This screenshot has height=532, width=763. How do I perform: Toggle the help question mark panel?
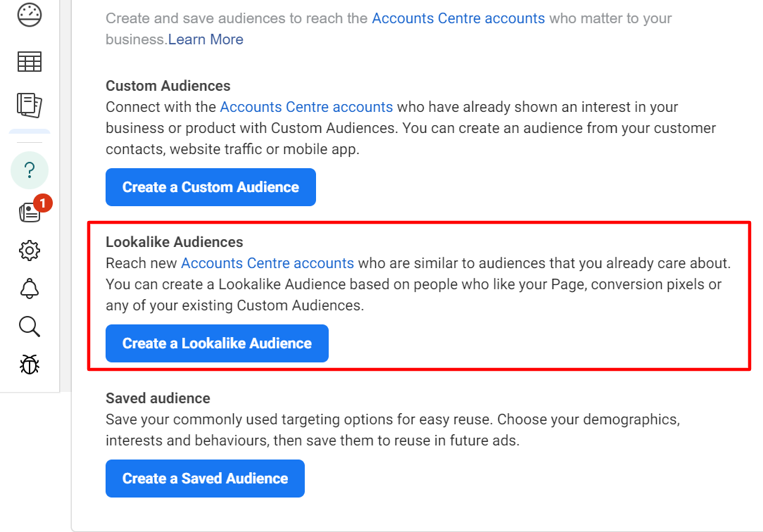click(29, 170)
